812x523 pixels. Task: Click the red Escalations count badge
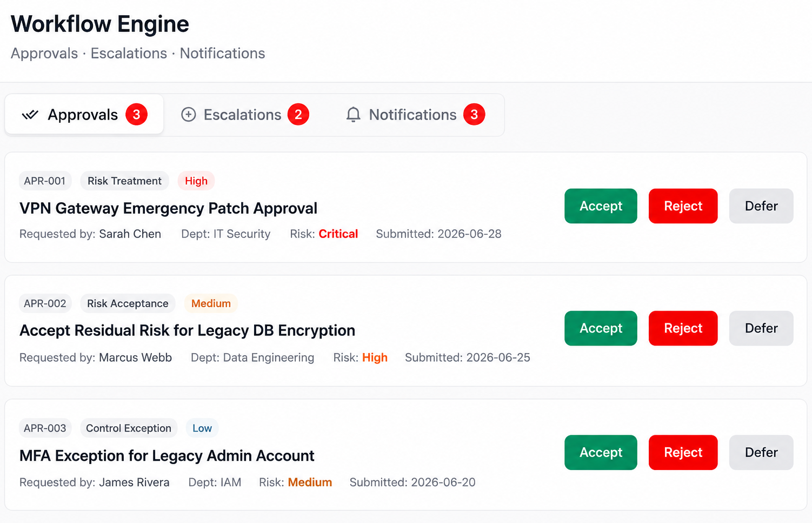[x=298, y=115]
